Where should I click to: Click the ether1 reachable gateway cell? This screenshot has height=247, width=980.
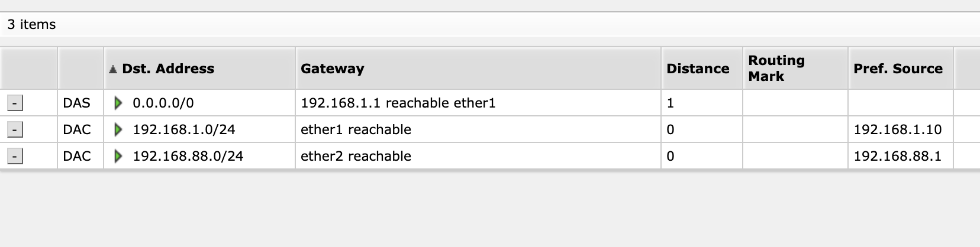click(356, 130)
